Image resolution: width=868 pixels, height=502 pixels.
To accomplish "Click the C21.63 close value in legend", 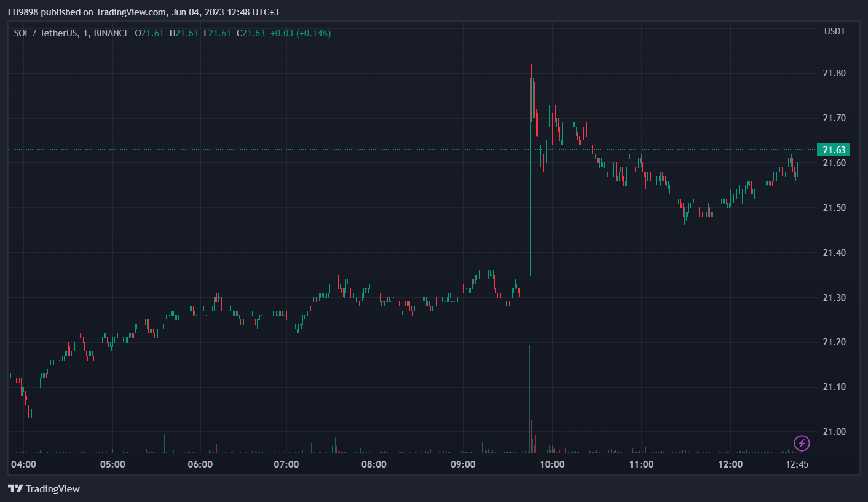I will tap(251, 33).
